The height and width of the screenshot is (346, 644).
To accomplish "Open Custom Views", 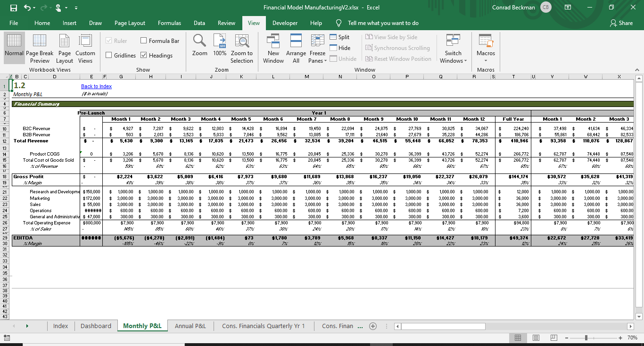I will 85,49.
